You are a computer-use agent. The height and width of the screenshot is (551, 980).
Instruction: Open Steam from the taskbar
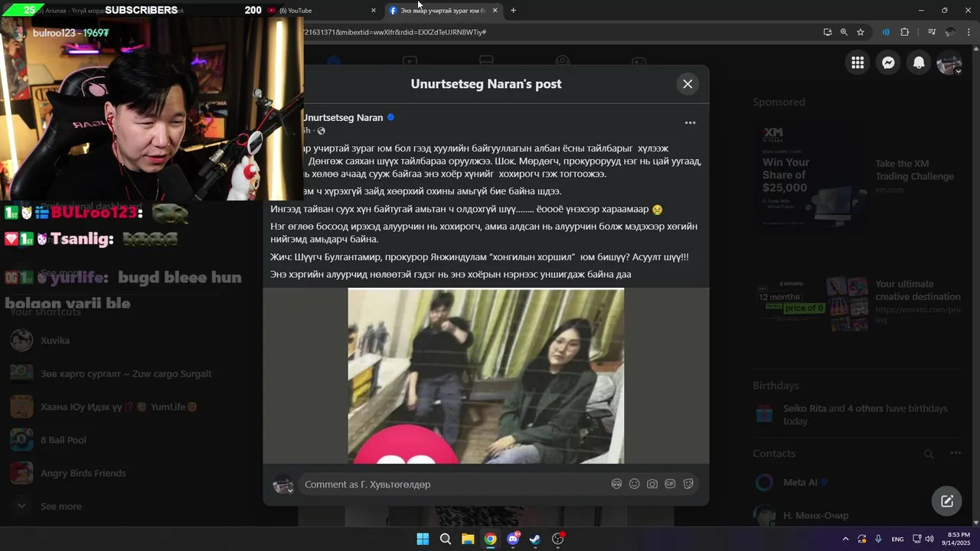click(535, 539)
